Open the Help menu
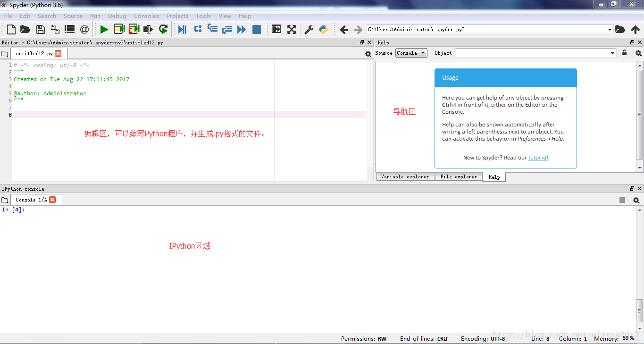 pyautogui.click(x=245, y=16)
